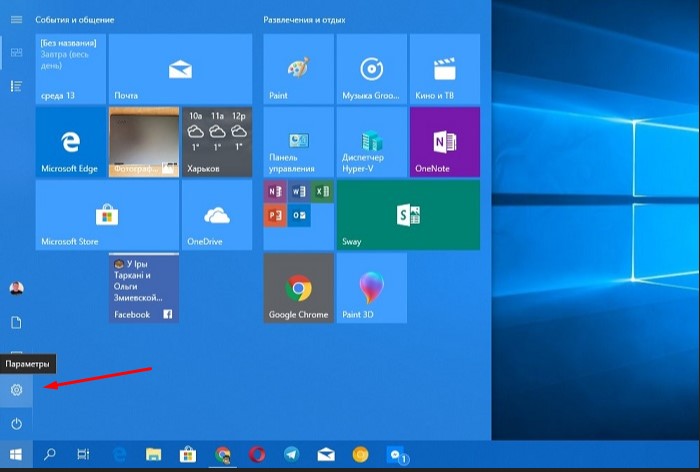Click PowerPoint icon in Office folder
This screenshot has width=700, height=472.
pos(275,215)
